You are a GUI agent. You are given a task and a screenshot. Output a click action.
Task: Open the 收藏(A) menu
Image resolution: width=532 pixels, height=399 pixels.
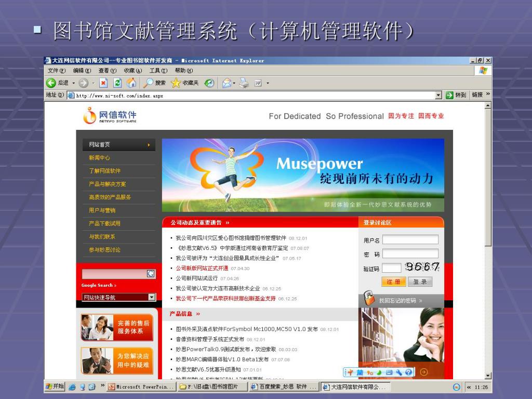(132, 71)
